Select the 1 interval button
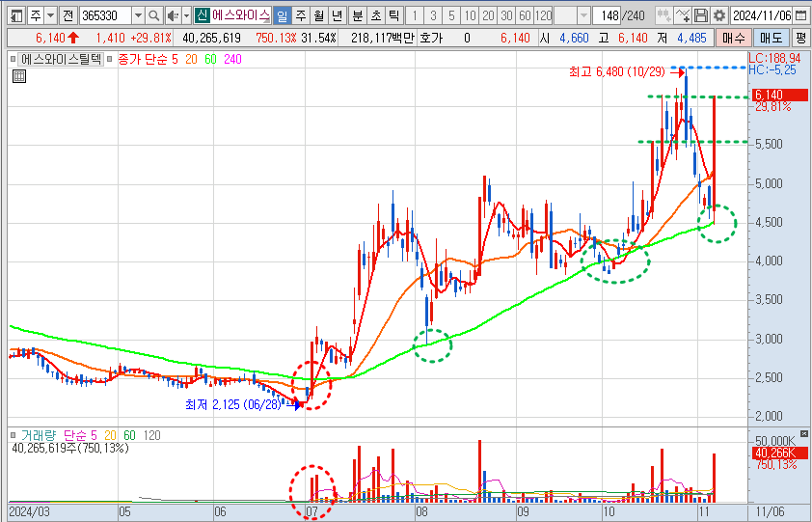Viewport: 812px width, 522px height. pyautogui.click(x=415, y=16)
